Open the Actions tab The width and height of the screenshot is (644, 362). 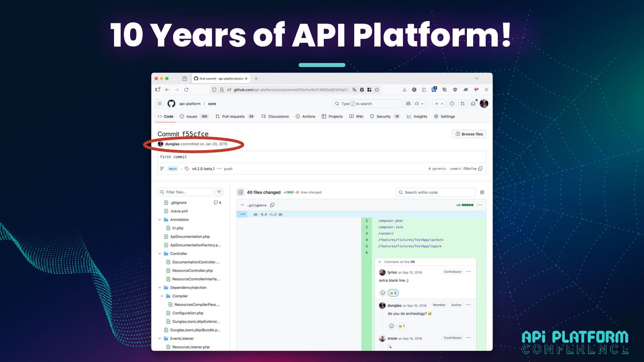tap(305, 117)
